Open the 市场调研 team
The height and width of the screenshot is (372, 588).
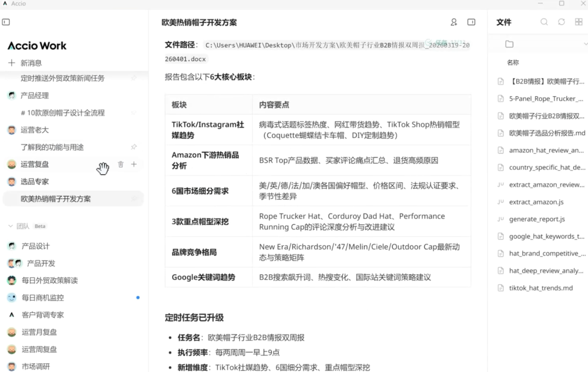pyautogui.click(x=35, y=367)
